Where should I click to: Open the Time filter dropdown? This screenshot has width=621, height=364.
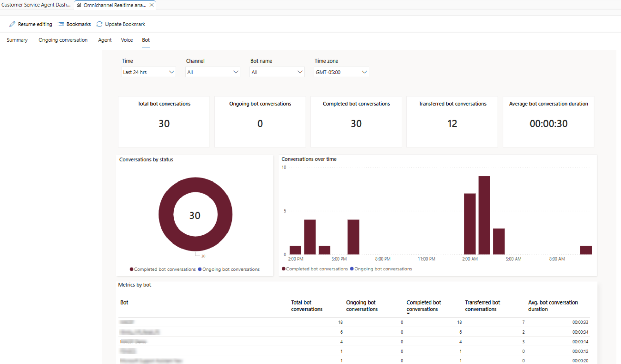[x=148, y=72]
